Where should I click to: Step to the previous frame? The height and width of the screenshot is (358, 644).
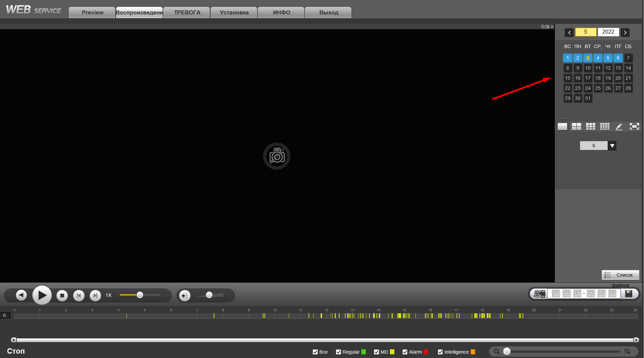point(79,295)
